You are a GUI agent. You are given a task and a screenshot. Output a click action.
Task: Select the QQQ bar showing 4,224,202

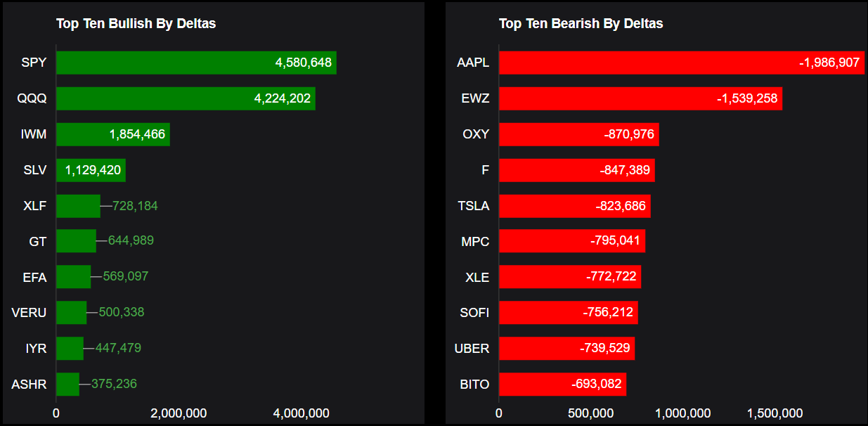(x=186, y=98)
